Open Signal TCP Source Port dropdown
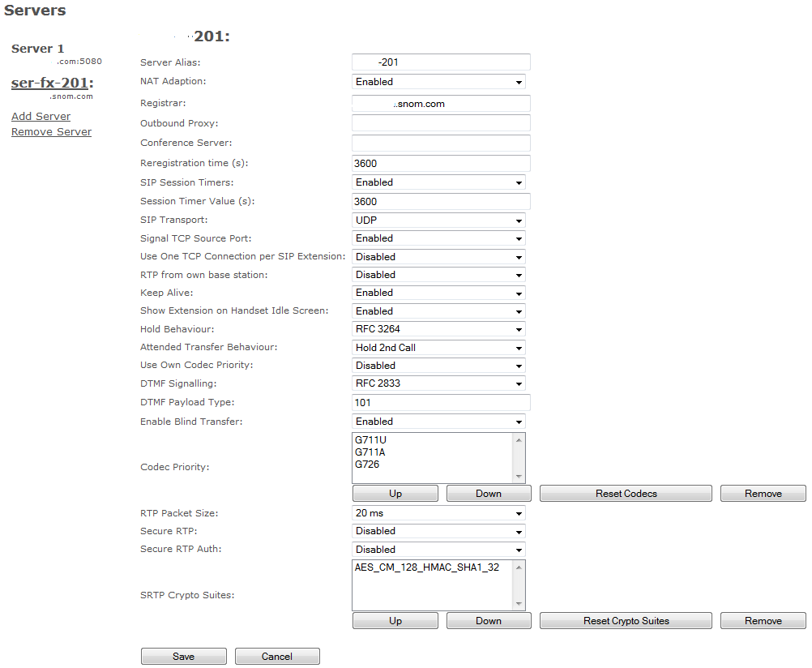812x668 pixels. (438, 238)
